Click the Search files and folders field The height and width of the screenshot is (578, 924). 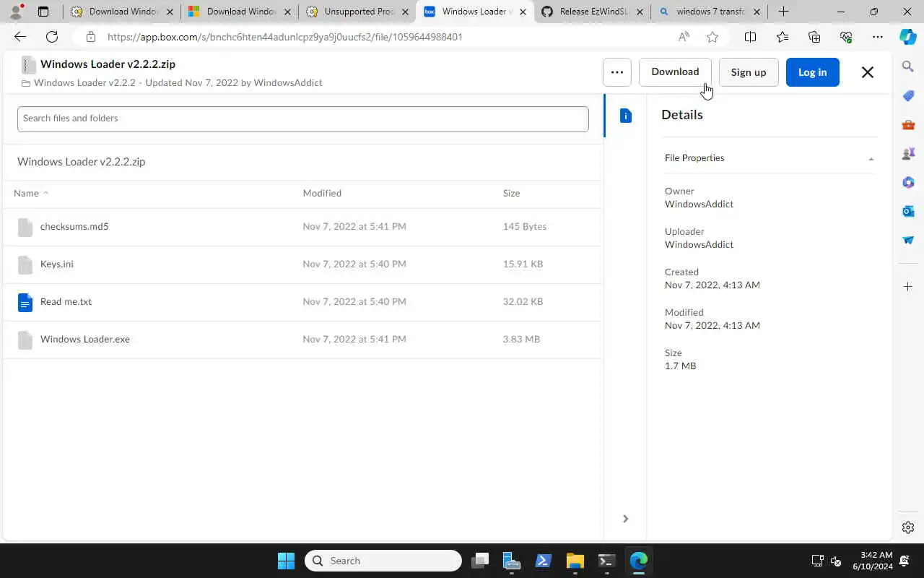pos(302,118)
